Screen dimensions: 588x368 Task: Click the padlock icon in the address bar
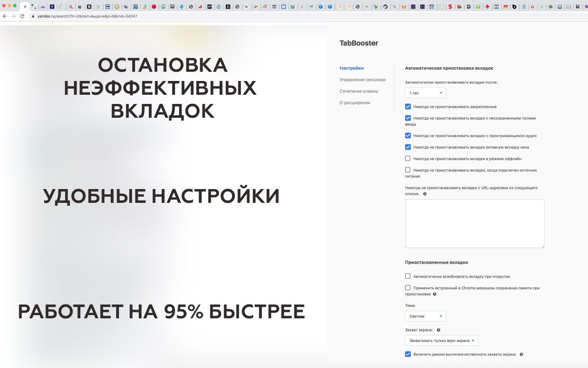(x=33, y=16)
